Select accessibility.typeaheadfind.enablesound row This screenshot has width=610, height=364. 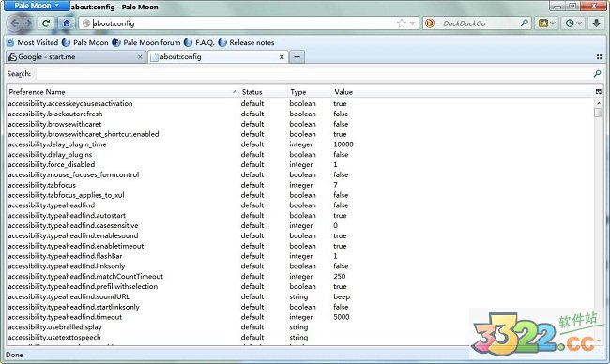click(x=300, y=235)
